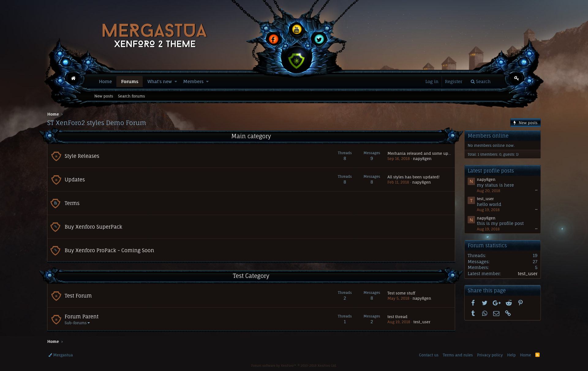Share this page on Reddit
The width and height of the screenshot is (588, 371).
point(509,303)
